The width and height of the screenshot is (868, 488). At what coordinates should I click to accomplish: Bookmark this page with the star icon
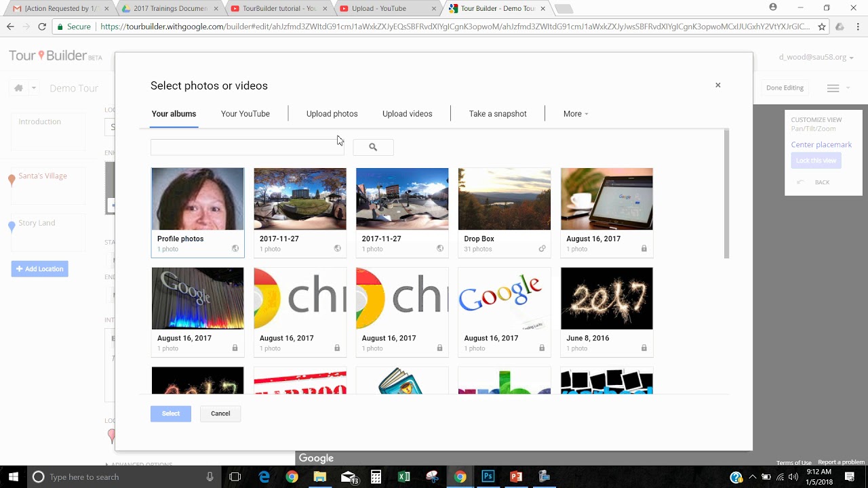click(822, 27)
